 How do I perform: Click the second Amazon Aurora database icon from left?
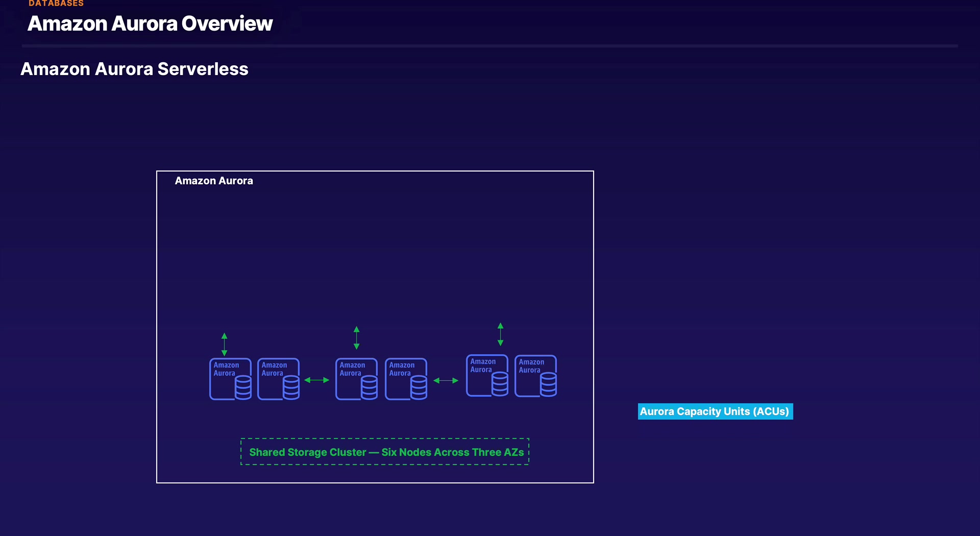(279, 379)
